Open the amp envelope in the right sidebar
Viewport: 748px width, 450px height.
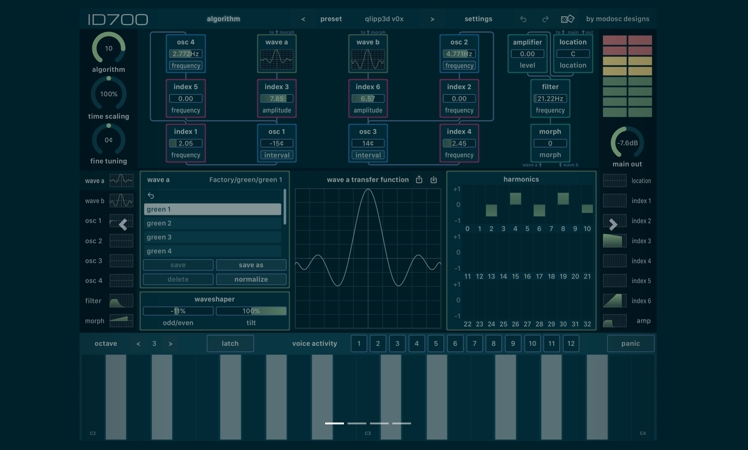614,321
